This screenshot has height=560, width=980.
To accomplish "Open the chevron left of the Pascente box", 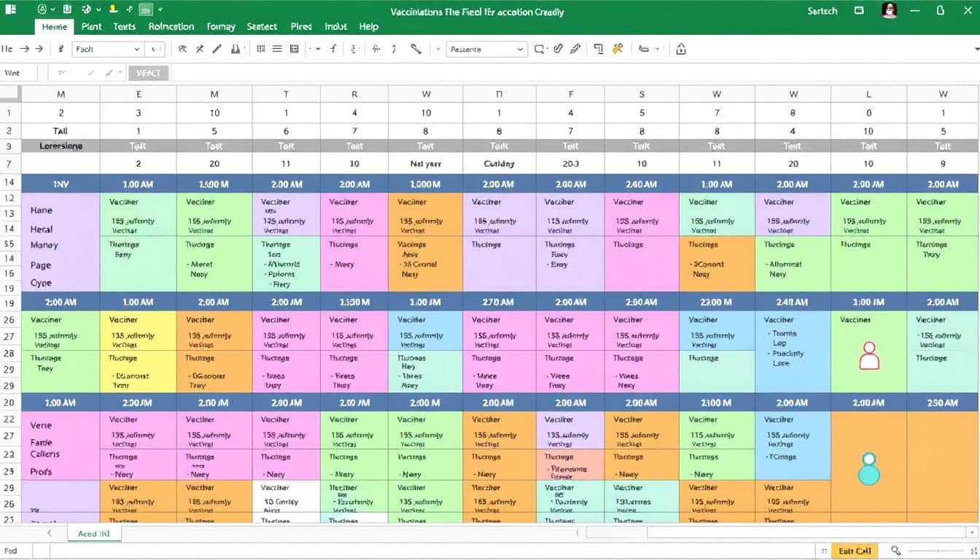I will pyautogui.click(x=437, y=49).
